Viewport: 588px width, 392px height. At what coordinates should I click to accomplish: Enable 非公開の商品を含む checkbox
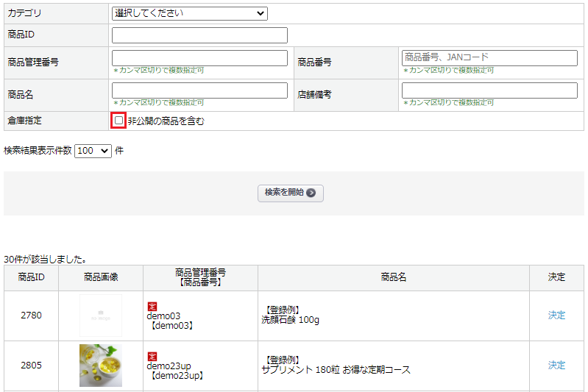(x=118, y=121)
